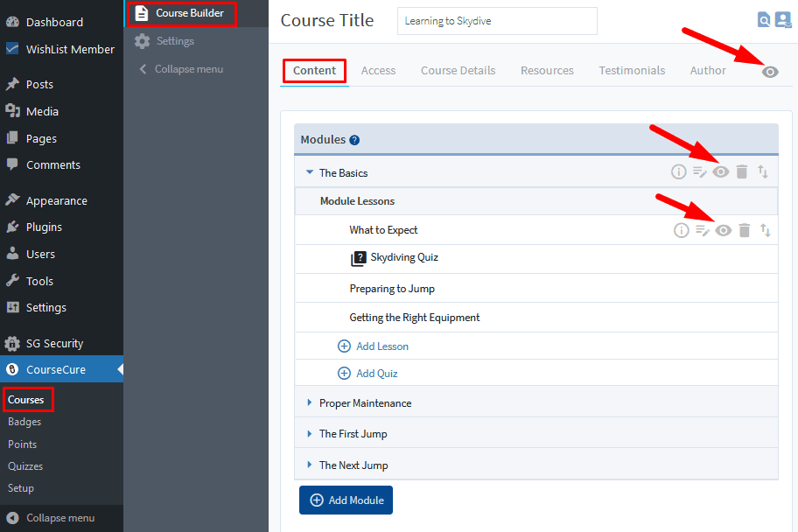The height and width of the screenshot is (532, 798).
Task: Click the Pages icon in sidebar
Action: (x=12, y=137)
